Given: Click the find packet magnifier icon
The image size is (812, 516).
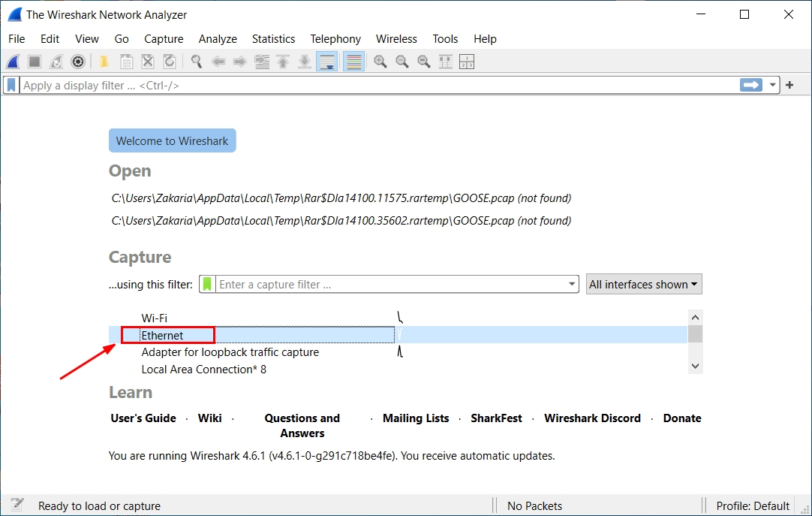Looking at the screenshot, I should pyautogui.click(x=197, y=62).
